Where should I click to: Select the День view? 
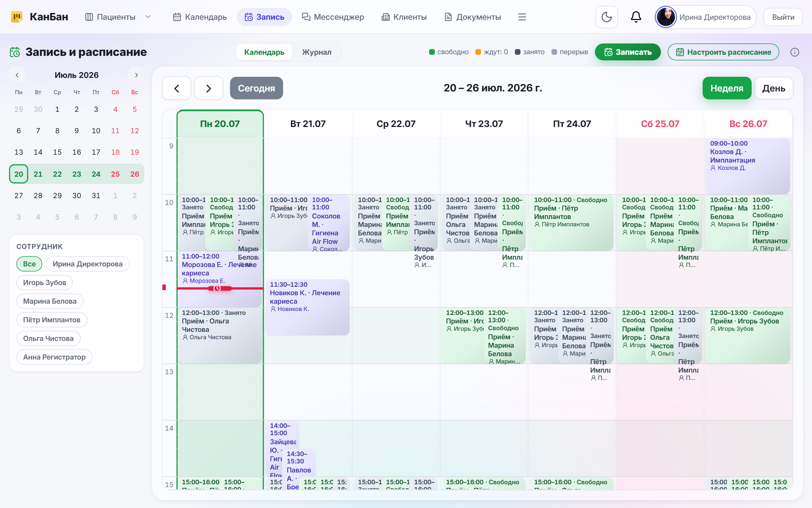(x=773, y=88)
